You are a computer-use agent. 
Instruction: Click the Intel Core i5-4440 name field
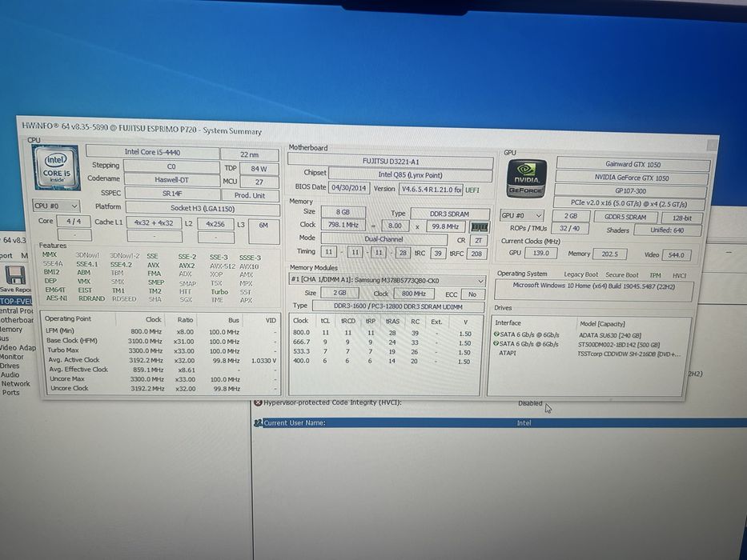152,152
